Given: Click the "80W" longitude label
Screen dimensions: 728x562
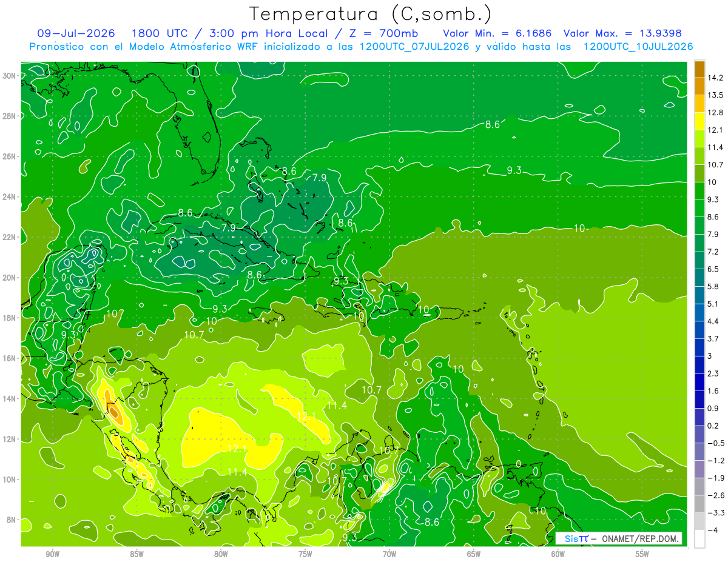Looking at the screenshot, I should [221, 554].
